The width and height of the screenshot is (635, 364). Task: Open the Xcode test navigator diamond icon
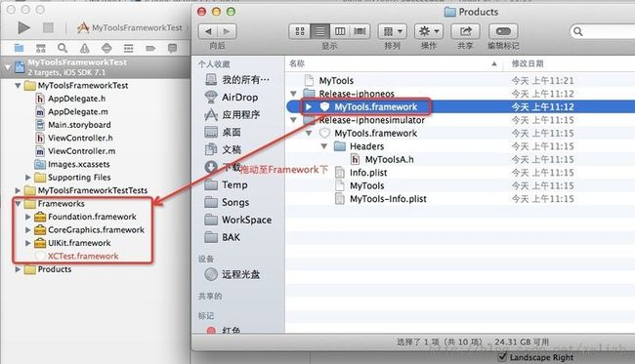click(x=106, y=49)
